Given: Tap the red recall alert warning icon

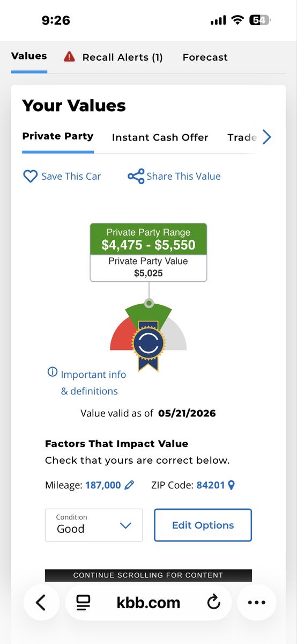Looking at the screenshot, I should click(69, 56).
